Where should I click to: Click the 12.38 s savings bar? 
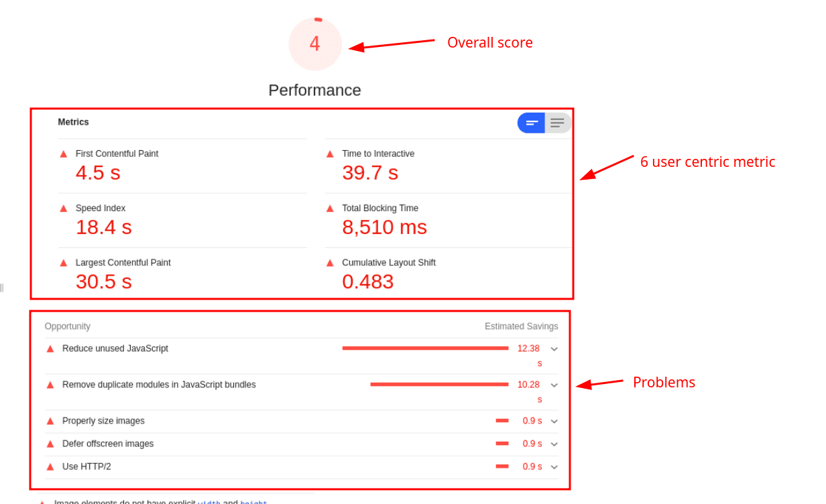pos(425,349)
